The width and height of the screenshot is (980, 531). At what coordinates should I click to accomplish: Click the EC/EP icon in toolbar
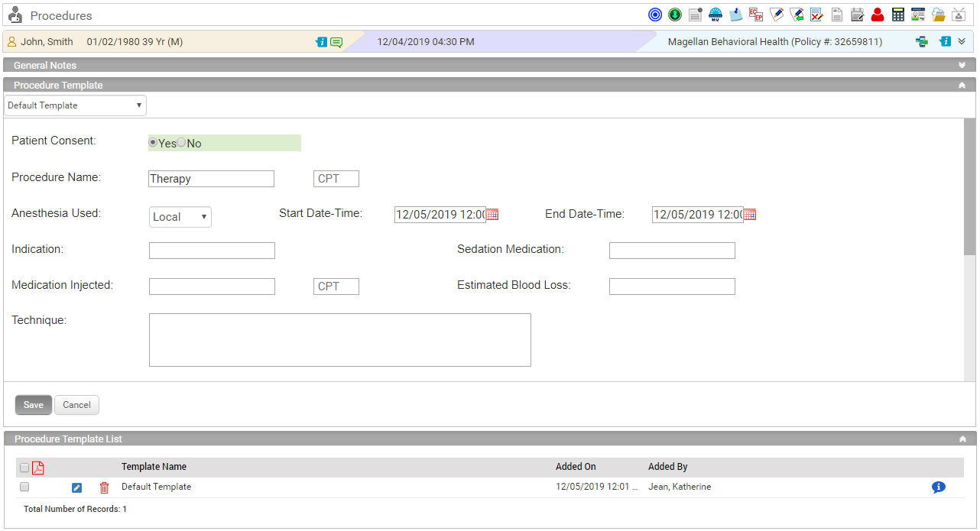(756, 15)
